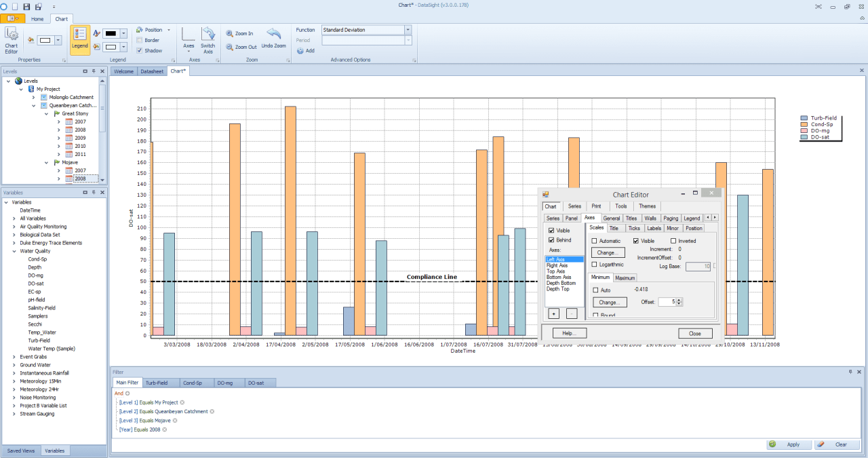Click the Zoom In magnifier icon

click(230, 32)
